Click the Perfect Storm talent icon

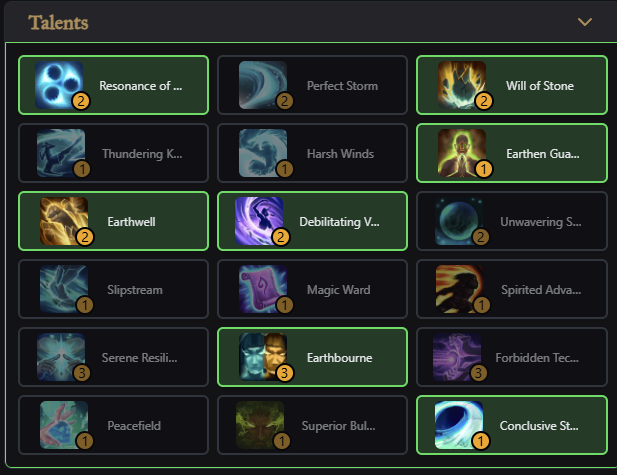tap(262, 84)
